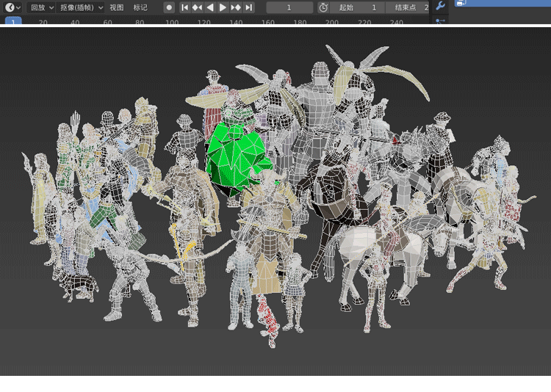
Task: Jump to the end frame
Action: pyautogui.click(x=248, y=7)
